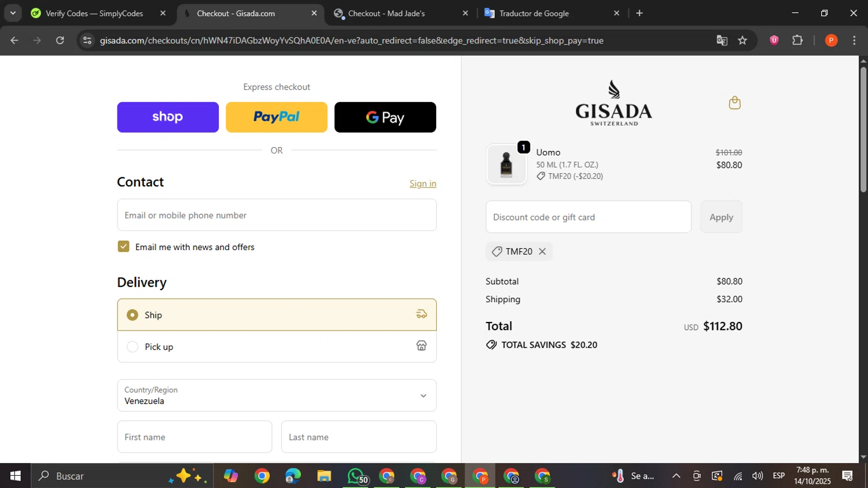The width and height of the screenshot is (868, 488).
Task: Bookmark this page with the star
Action: point(743,41)
